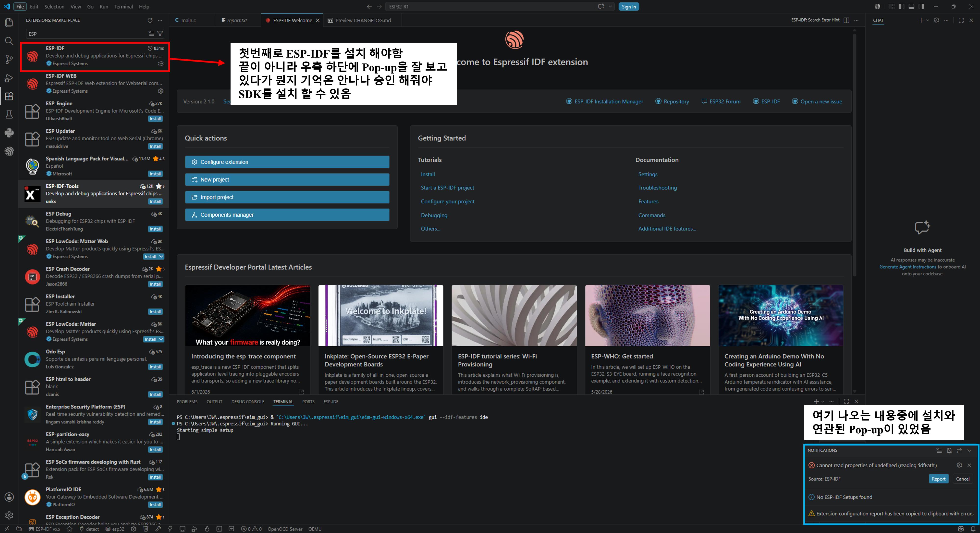The width and height of the screenshot is (980, 533).
Task: Open the Chat panel settings gear
Action: 936,20
